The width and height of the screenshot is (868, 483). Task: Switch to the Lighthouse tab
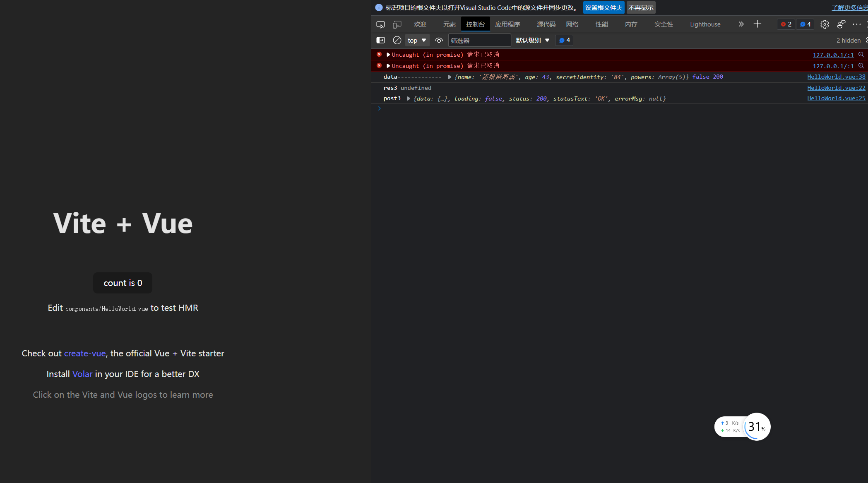(705, 24)
